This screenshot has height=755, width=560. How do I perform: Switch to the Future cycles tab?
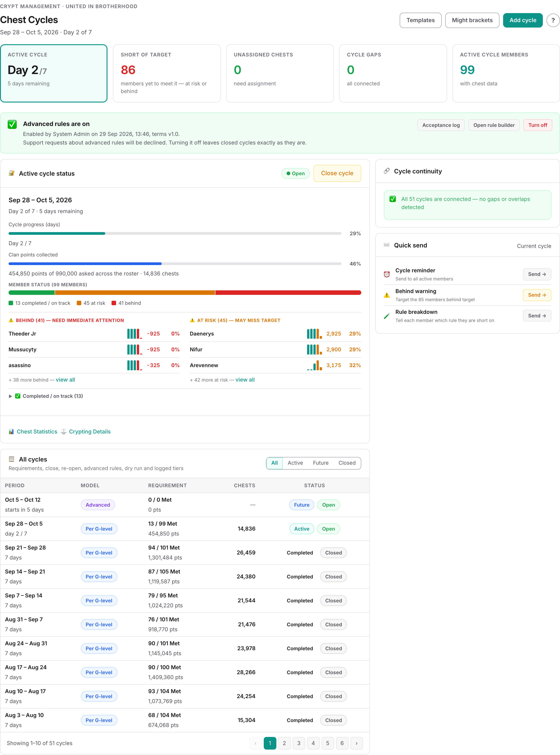(320, 463)
